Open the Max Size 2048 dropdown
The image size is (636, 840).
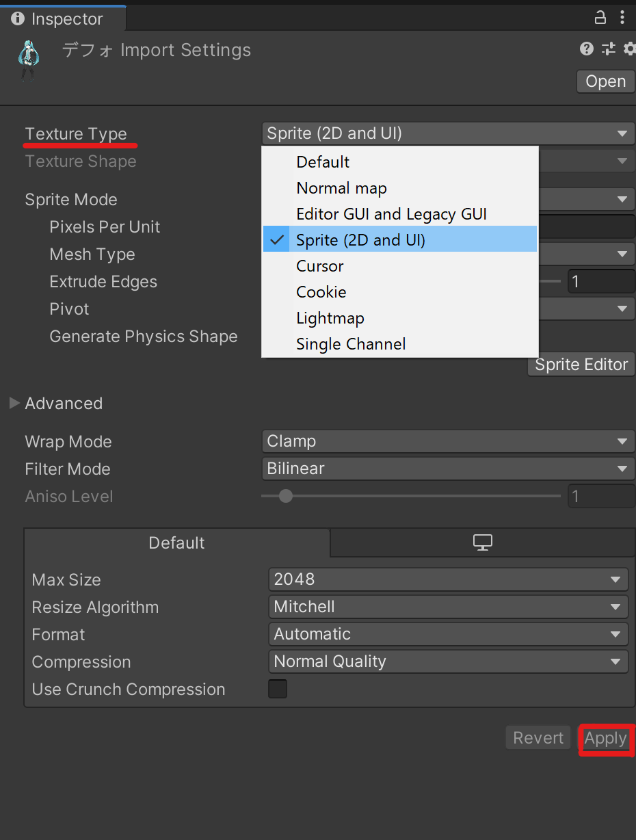point(448,579)
